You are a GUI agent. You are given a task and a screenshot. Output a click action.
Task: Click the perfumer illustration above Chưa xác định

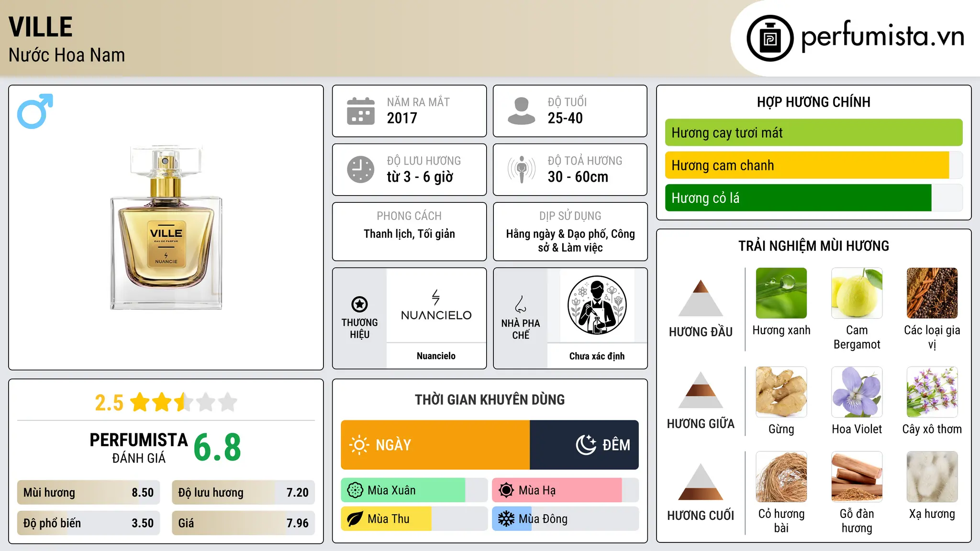coord(597,305)
